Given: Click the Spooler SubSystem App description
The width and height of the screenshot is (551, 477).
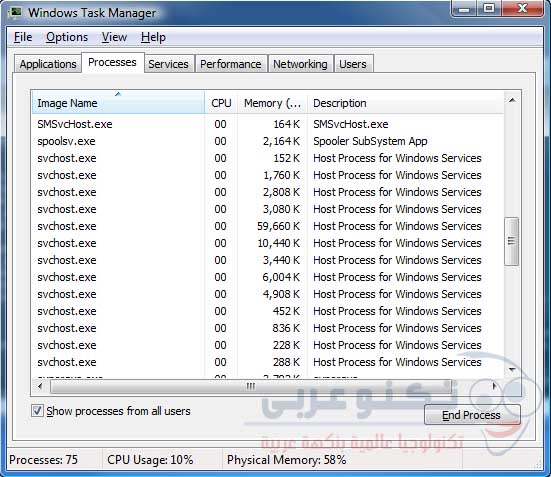Looking at the screenshot, I should tap(370, 141).
